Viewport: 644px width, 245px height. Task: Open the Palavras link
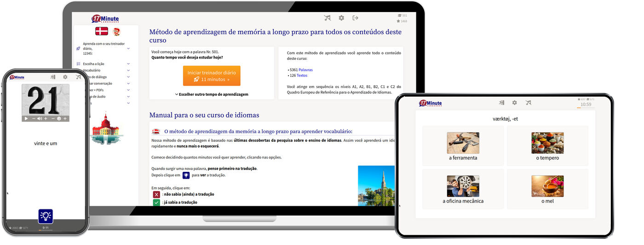click(x=305, y=70)
